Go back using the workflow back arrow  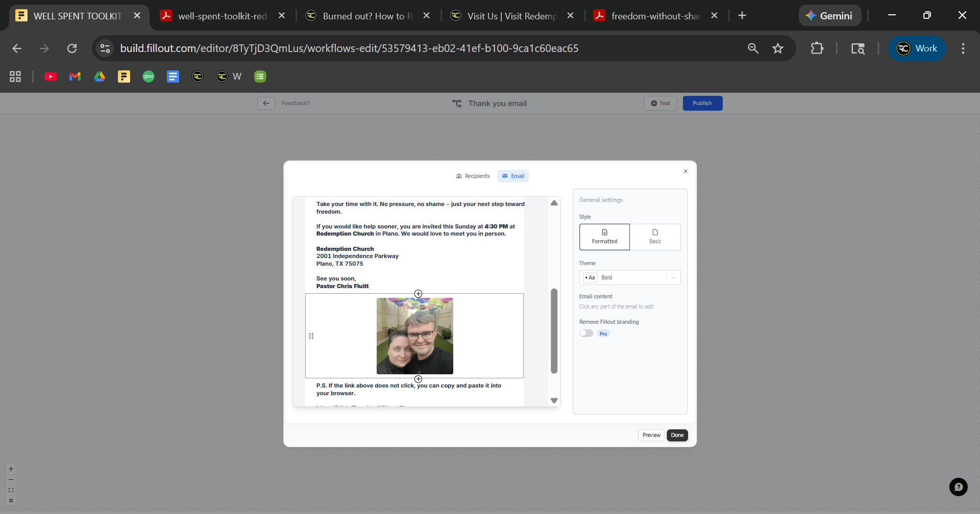point(266,104)
